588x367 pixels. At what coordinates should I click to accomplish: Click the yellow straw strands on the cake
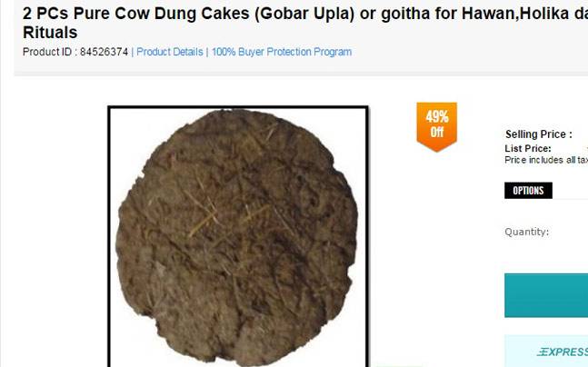click(x=204, y=219)
